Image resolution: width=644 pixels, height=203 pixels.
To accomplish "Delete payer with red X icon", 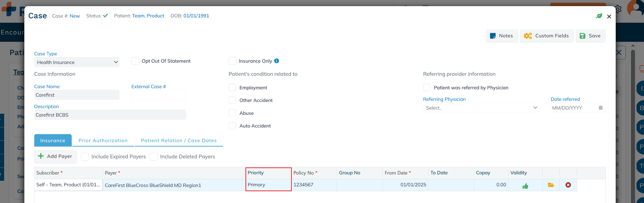I will click(568, 185).
